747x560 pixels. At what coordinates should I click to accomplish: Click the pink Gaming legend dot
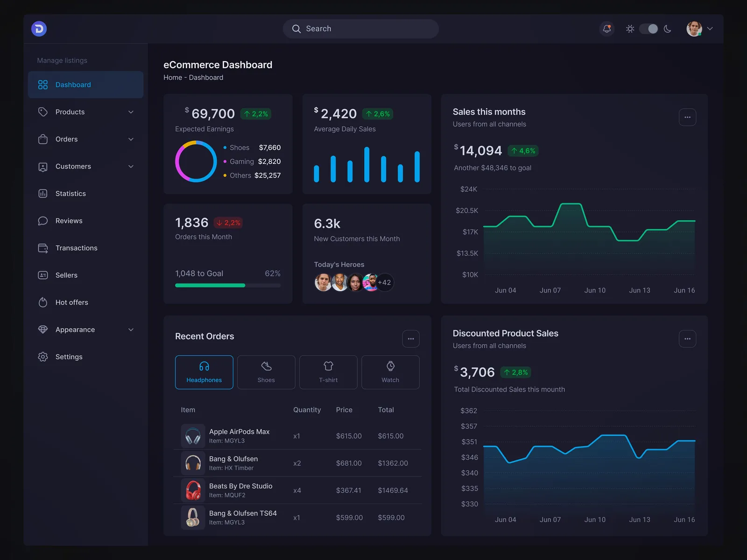(225, 161)
